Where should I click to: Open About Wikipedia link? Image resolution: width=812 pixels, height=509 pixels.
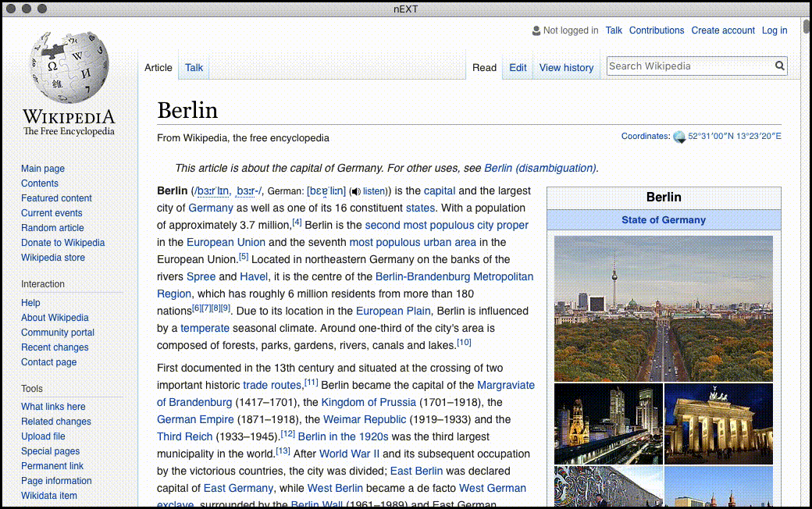[x=55, y=318]
